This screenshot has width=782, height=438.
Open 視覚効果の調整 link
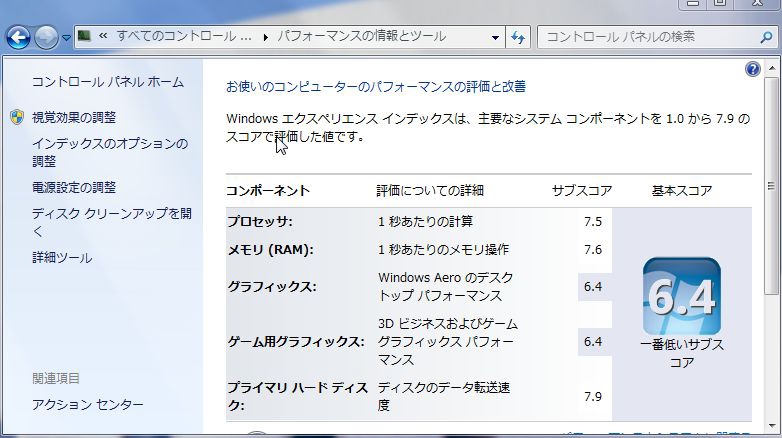74,117
